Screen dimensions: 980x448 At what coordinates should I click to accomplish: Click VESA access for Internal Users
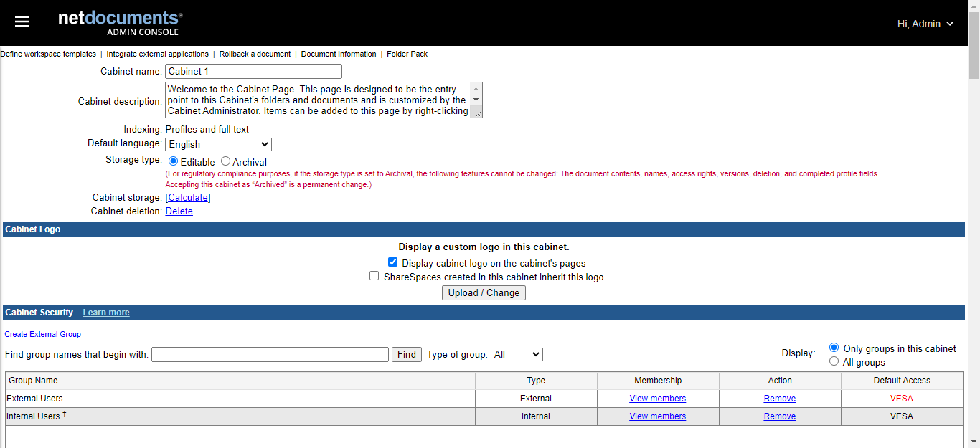(902, 416)
